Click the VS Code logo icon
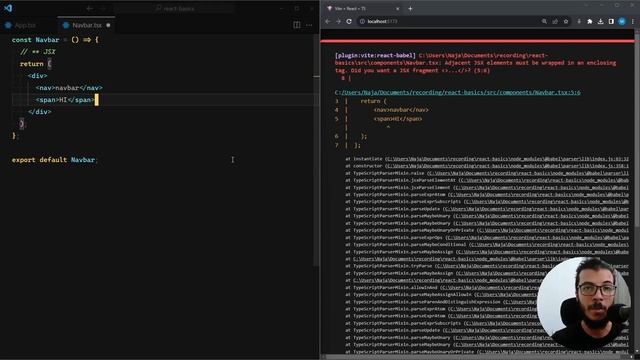Viewport: 640px width, 360px height. pyautogui.click(x=8, y=8)
